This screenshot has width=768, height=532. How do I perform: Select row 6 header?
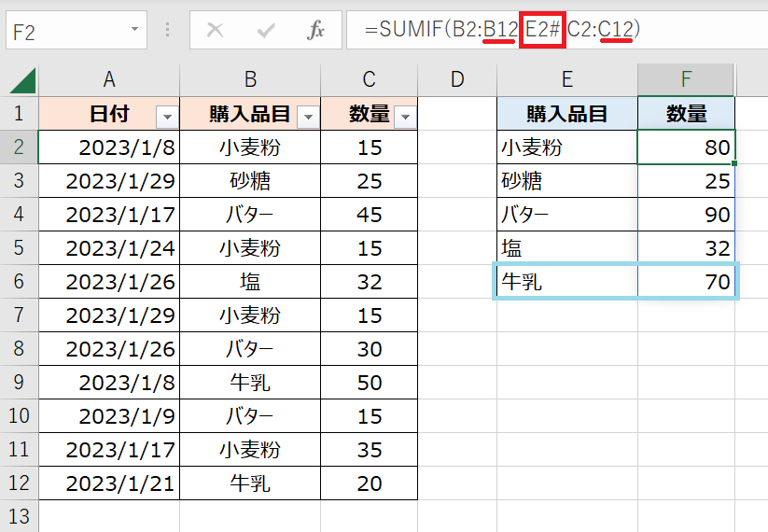(19, 282)
